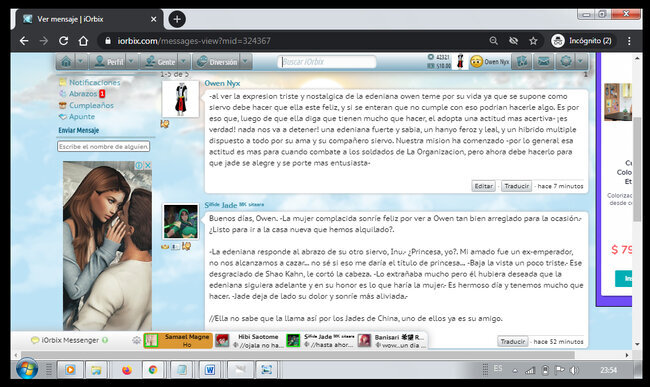The width and height of the screenshot is (650, 387).
Task: Click the badge icon below Owen's avatar
Action: click(x=165, y=123)
